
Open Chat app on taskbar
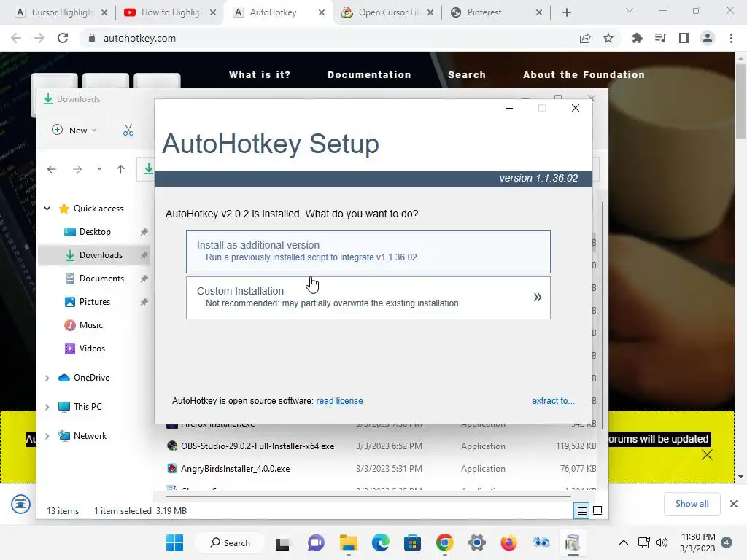(x=315, y=542)
